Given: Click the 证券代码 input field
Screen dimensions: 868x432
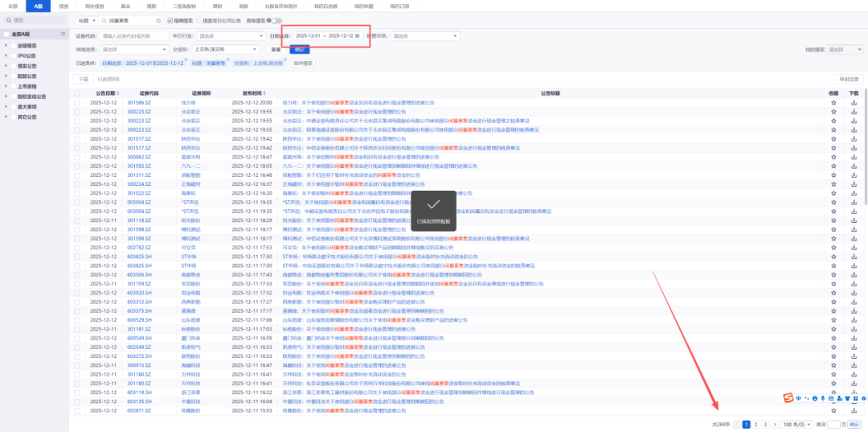Looking at the screenshot, I should pyautogui.click(x=134, y=35).
